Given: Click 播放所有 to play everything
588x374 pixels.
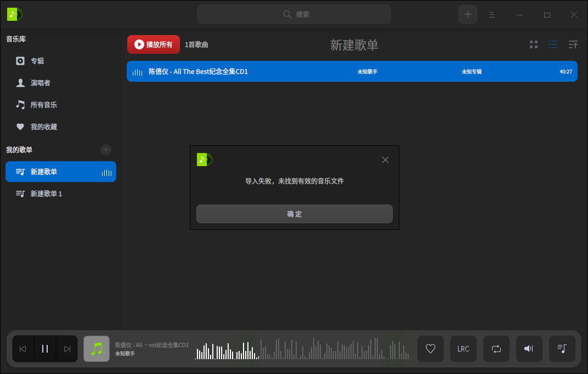Looking at the screenshot, I should (x=153, y=44).
